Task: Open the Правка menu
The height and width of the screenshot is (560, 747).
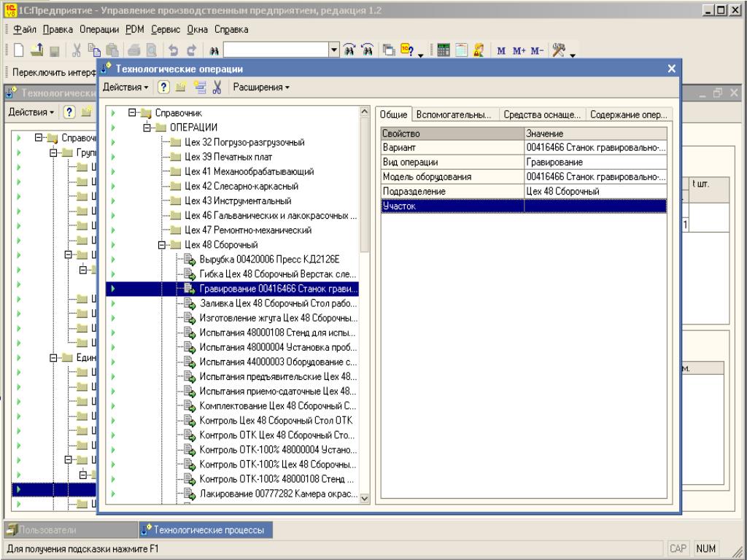Action: coord(58,29)
